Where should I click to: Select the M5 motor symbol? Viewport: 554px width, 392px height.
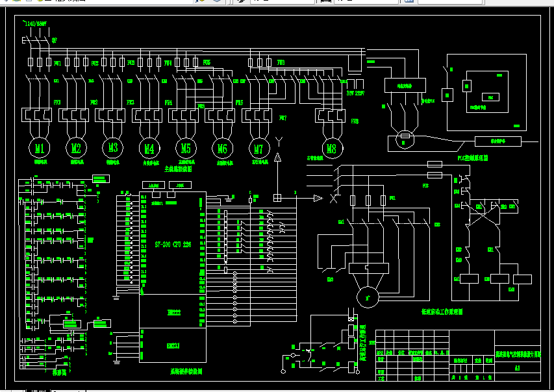pos(186,148)
